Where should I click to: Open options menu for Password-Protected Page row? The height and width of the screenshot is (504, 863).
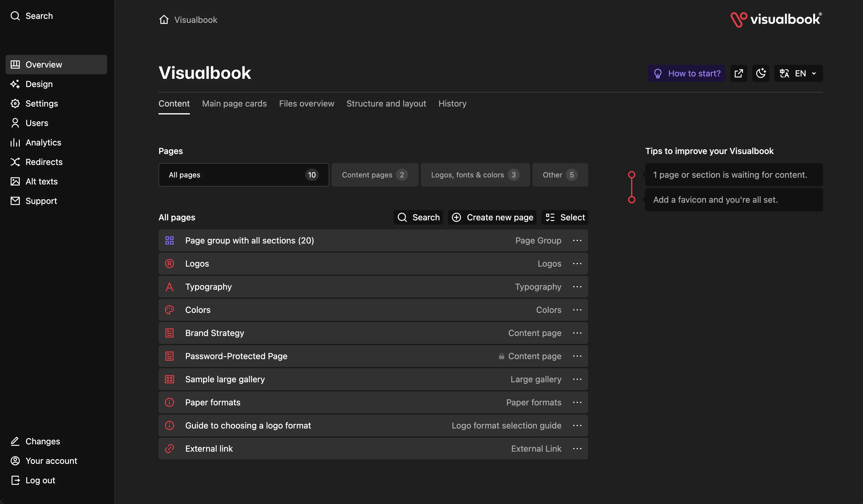pos(577,356)
